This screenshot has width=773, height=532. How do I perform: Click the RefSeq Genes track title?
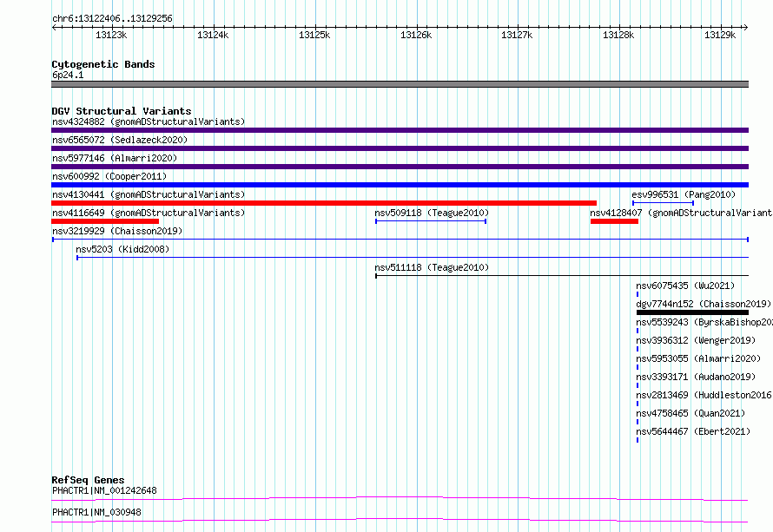click(88, 480)
